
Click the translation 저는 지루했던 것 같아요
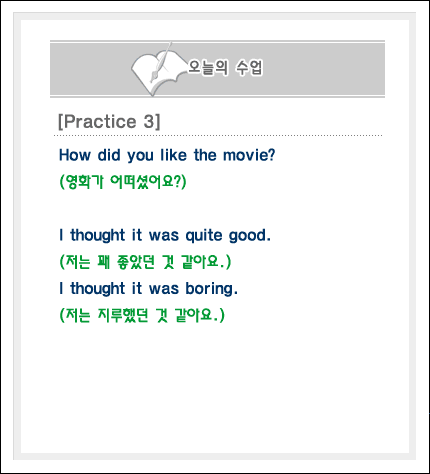pyautogui.click(x=142, y=315)
